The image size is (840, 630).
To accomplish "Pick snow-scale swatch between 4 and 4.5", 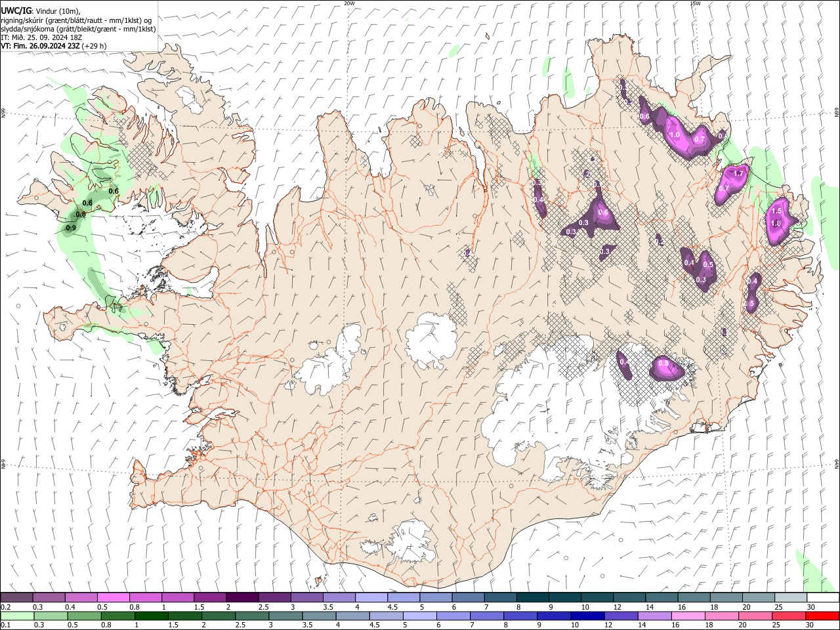I will pyautogui.click(x=371, y=598).
